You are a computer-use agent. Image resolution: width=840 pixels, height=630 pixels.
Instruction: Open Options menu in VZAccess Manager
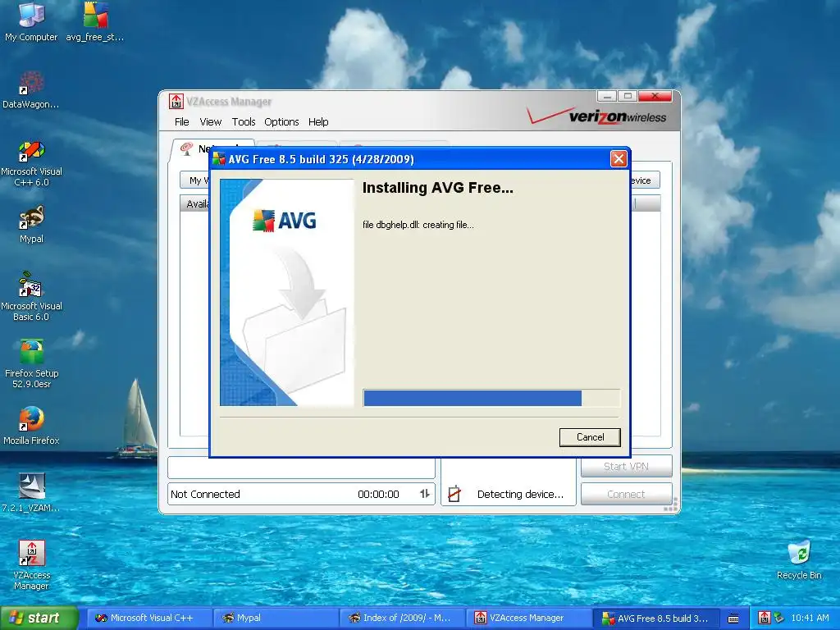[281, 121]
